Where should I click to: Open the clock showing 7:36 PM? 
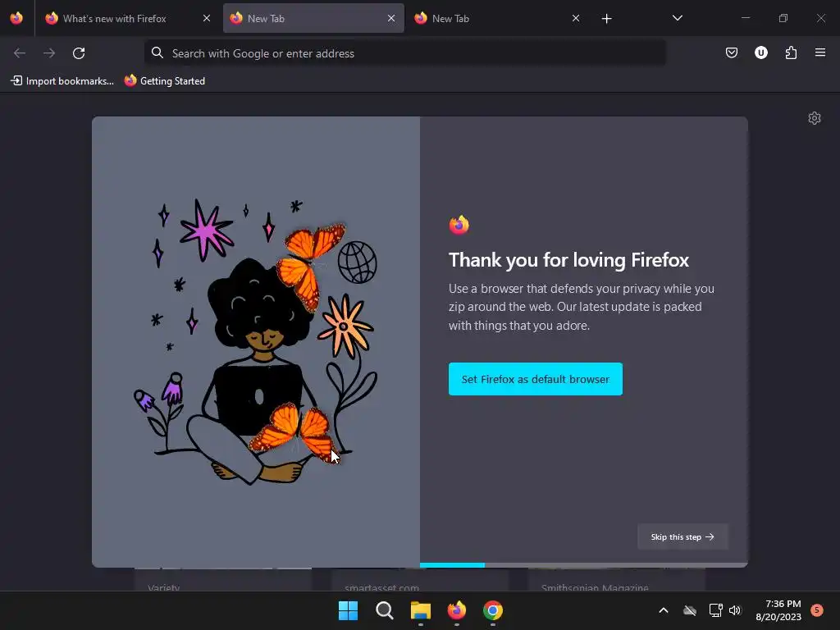[778, 610]
